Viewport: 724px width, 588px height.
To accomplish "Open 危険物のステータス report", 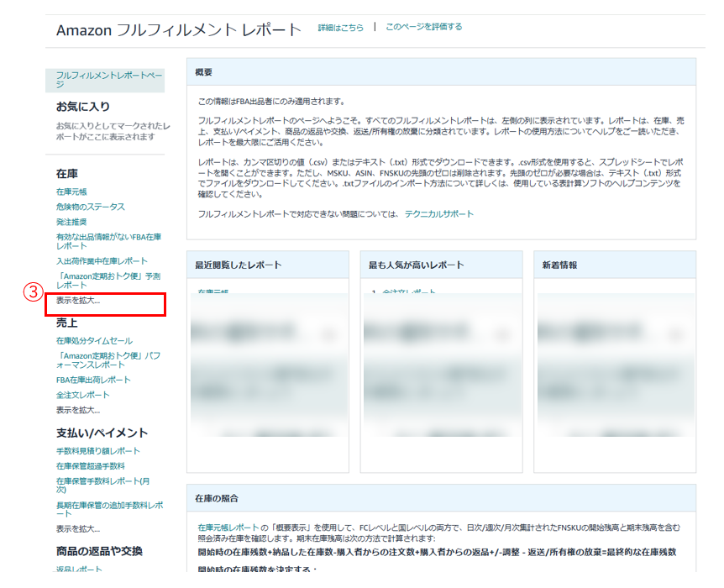I will pos(91,207).
